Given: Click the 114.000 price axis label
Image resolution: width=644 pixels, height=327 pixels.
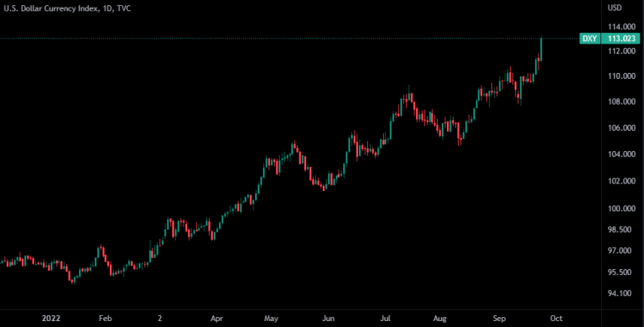Looking at the screenshot, I should (622, 27).
